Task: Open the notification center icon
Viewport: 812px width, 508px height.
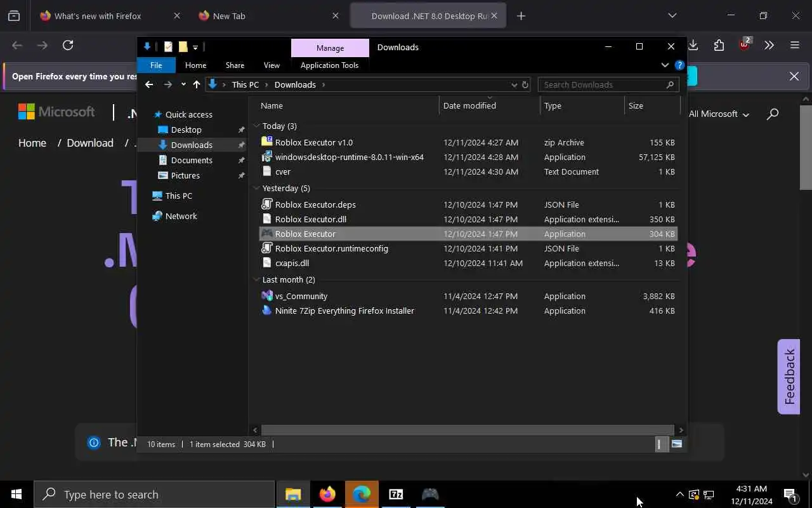Action: tap(790, 494)
